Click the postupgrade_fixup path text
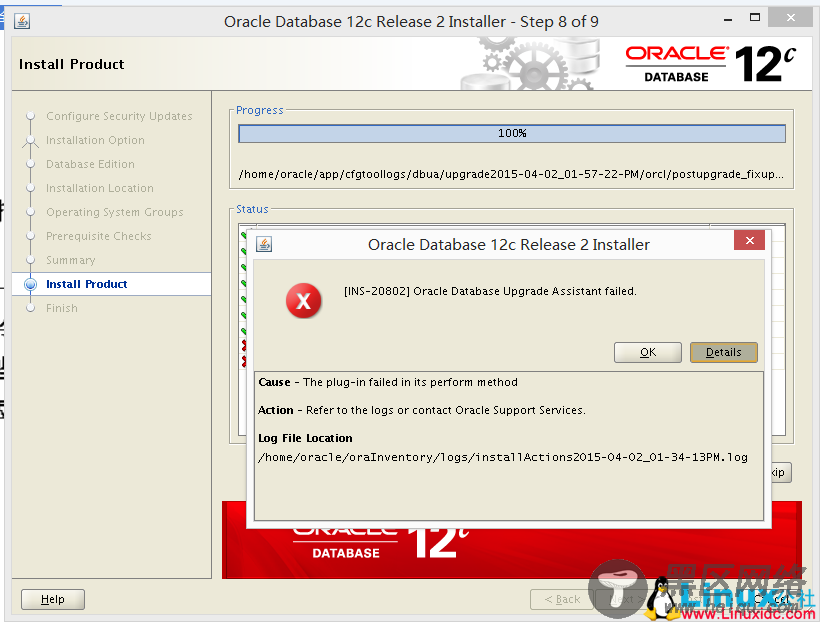The height and width of the screenshot is (624, 820). point(511,174)
